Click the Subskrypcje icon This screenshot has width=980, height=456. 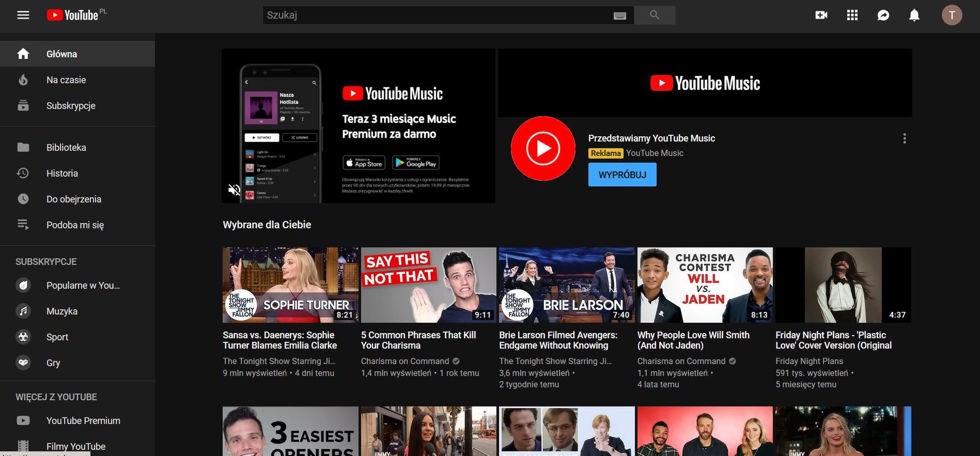point(23,105)
